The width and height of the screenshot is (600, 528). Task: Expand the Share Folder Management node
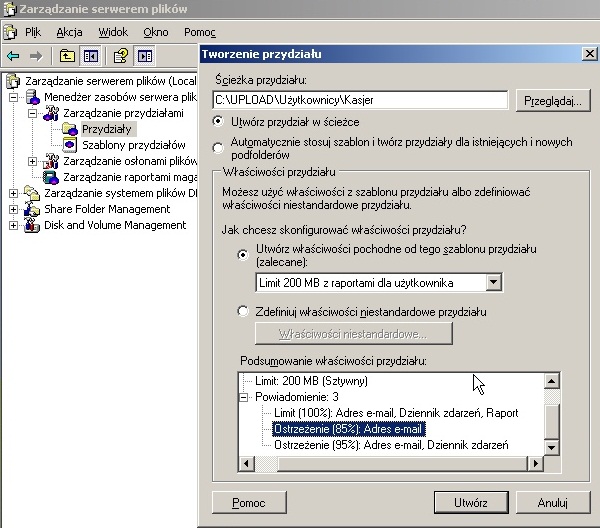[x=13, y=209]
